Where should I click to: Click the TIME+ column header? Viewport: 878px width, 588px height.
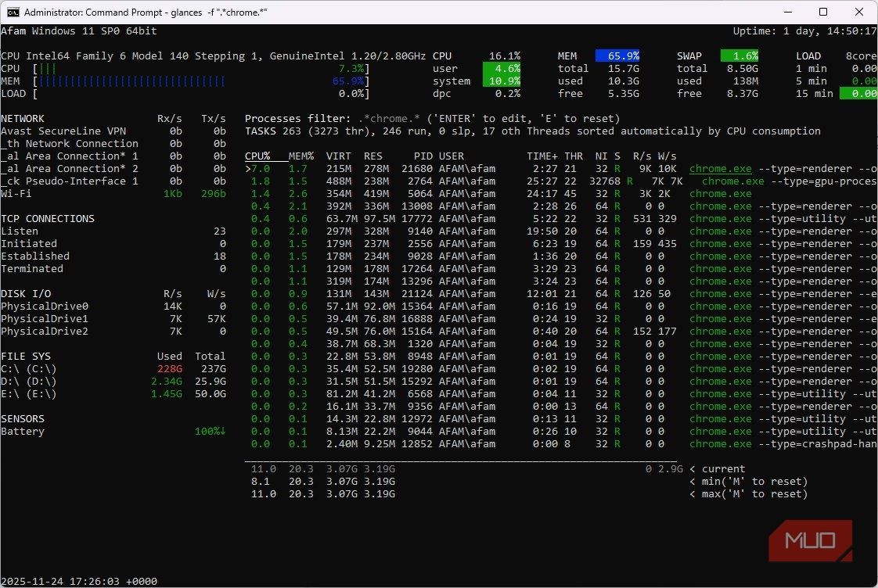click(542, 156)
